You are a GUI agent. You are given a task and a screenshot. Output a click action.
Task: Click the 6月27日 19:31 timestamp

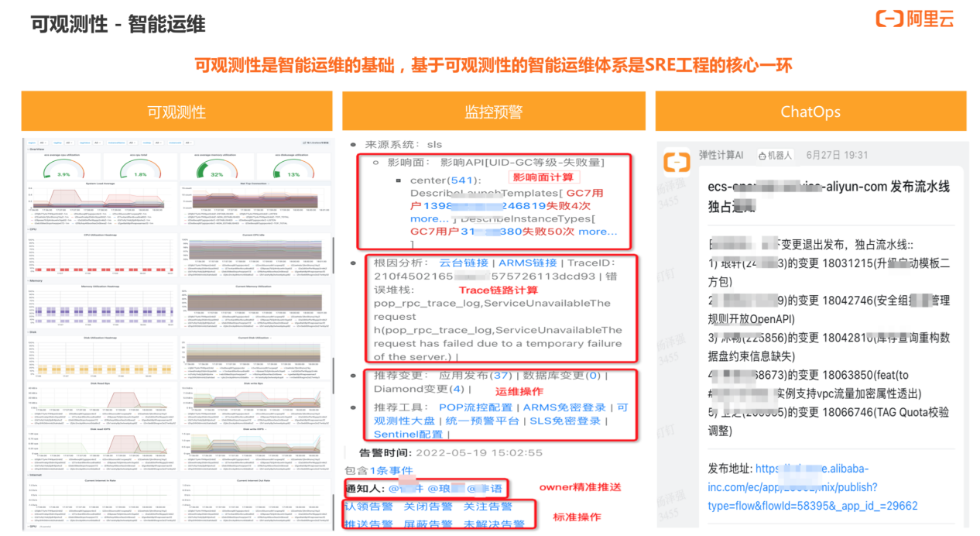point(838,155)
